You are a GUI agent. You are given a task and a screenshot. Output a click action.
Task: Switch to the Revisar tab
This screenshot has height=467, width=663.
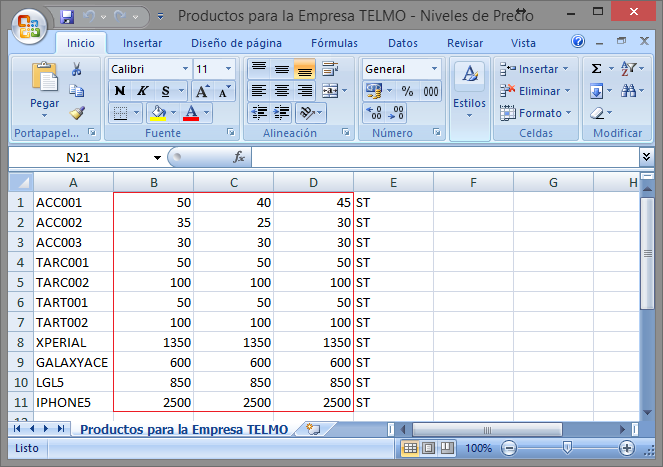tap(465, 43)
